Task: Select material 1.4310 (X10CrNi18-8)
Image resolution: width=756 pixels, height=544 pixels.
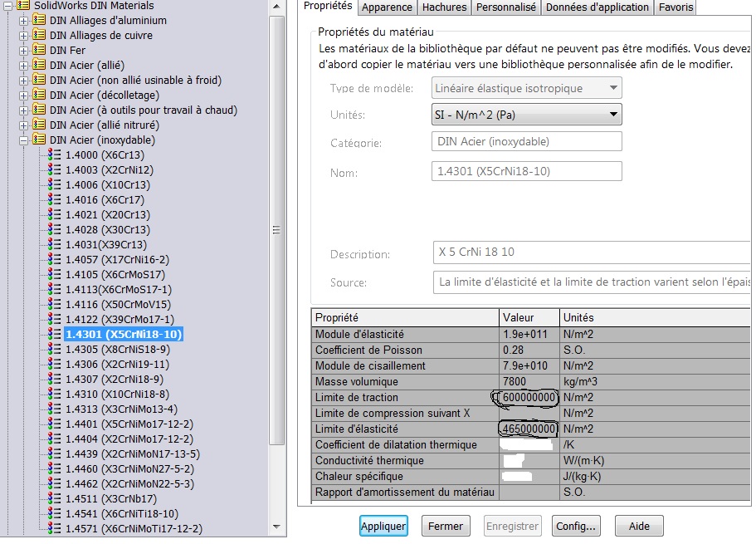Action: coord(117,395)
